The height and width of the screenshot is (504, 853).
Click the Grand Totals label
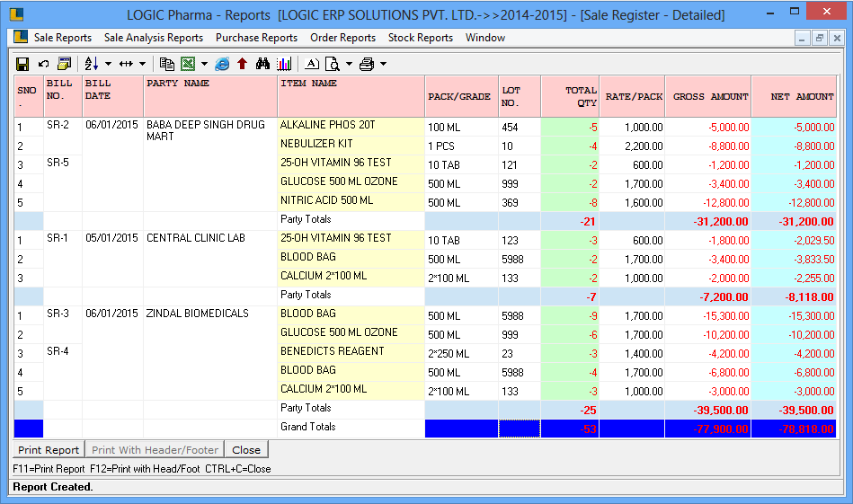coord(308,427)
